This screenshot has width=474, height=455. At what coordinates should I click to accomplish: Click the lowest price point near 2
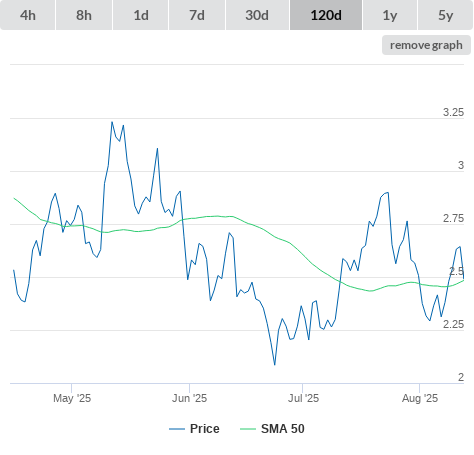pos(275,365)
